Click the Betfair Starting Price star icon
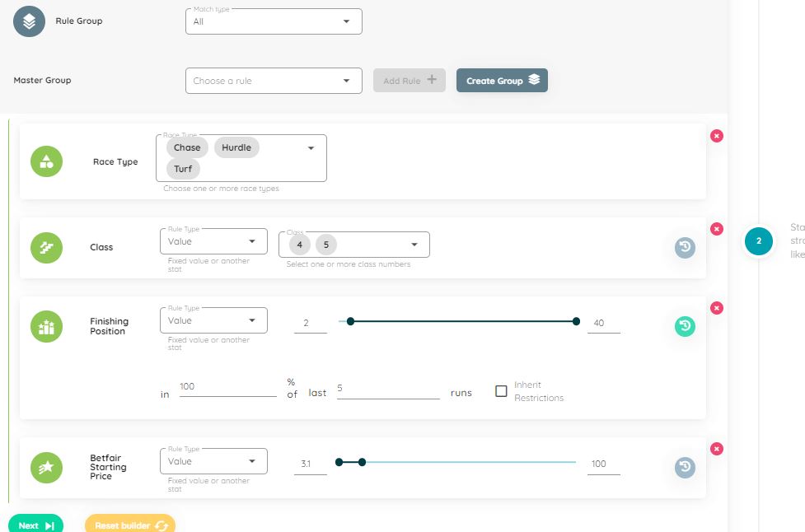The image size is (805, 532). (46, 468)
